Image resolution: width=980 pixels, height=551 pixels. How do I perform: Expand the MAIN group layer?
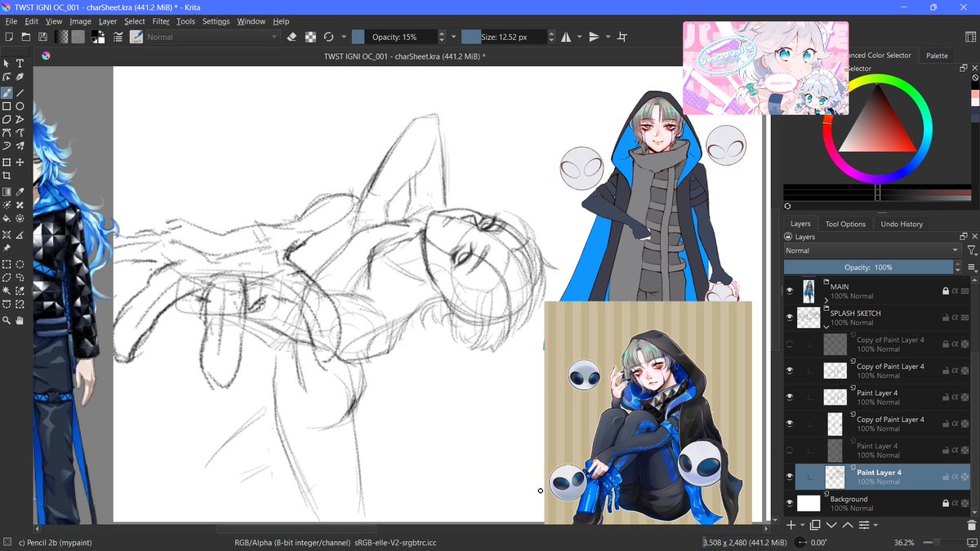[826, 300]
